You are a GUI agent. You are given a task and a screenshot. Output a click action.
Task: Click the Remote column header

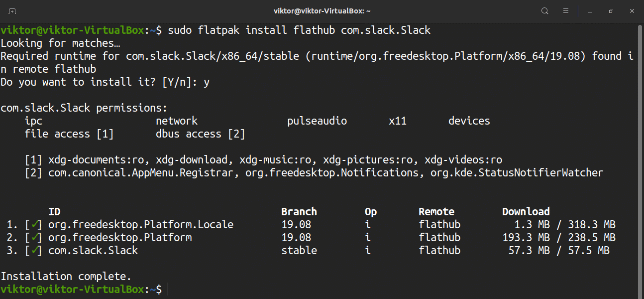(436, 212)
